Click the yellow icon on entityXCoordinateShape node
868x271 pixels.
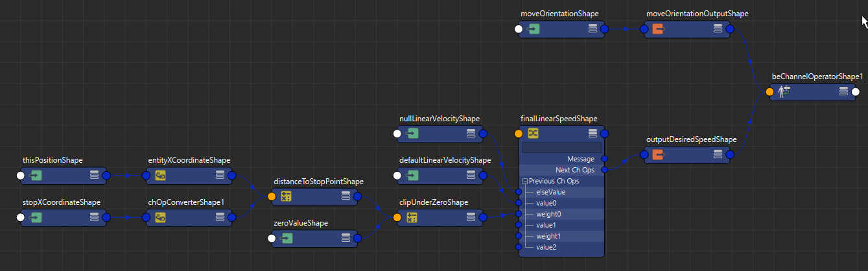[161, 175]
